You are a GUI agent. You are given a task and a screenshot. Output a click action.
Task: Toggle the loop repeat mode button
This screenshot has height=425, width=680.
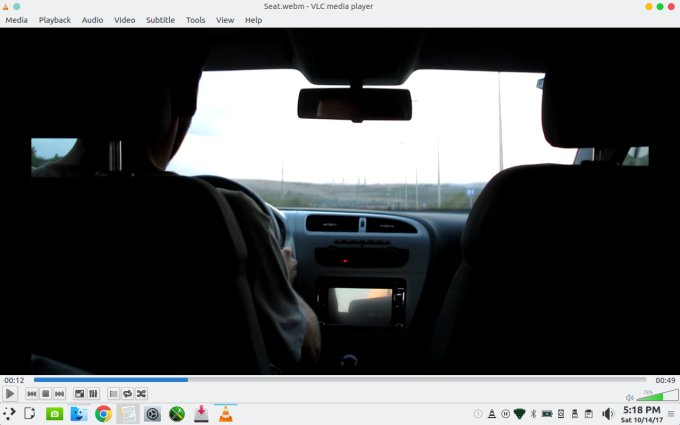point(127,394)
